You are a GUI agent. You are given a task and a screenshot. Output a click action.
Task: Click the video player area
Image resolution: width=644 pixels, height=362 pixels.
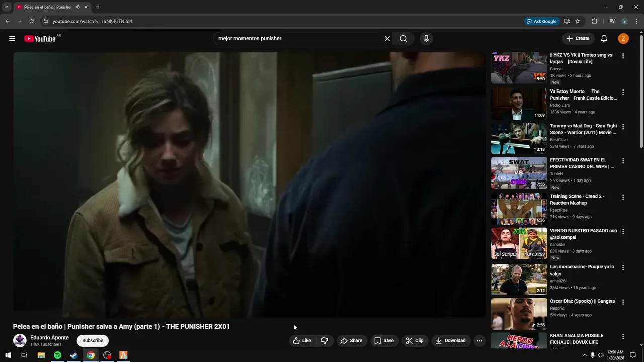tap(250, 185)
